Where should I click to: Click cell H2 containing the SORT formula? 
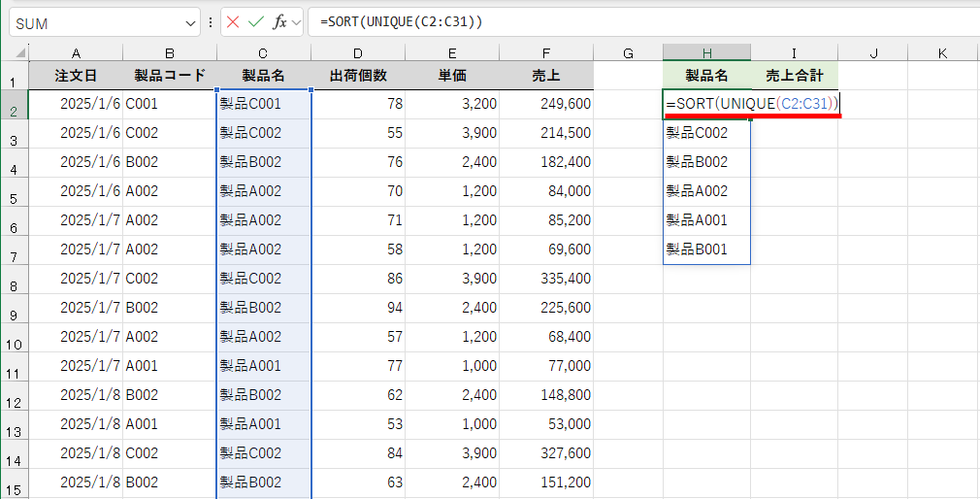point(707,105)
